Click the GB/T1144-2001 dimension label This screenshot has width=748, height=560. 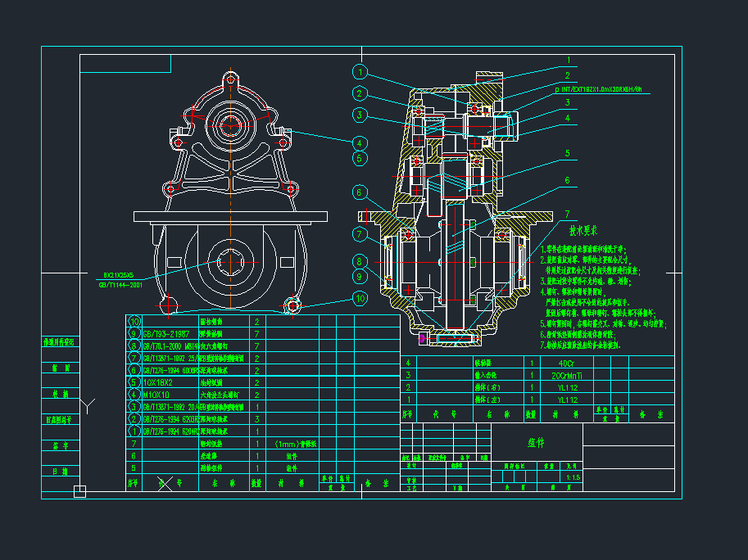click(x=120, y=285)
